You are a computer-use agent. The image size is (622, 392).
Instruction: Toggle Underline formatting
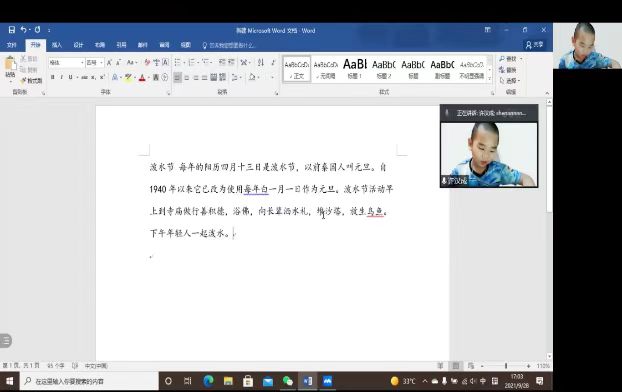[71, 77]
